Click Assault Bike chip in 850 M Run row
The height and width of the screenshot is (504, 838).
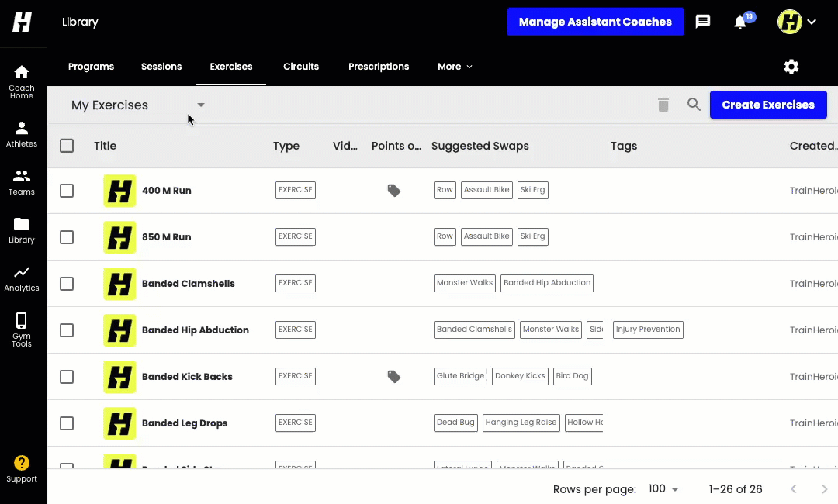point(487,236)
